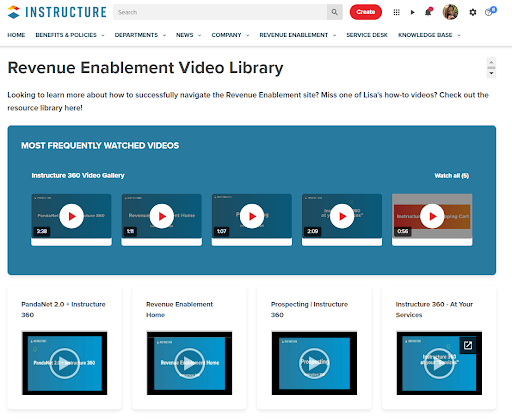This screenshot has width=512, height=419.
Task: Play the 0:56 Shopping Cart video
Action: click(432, 216)
